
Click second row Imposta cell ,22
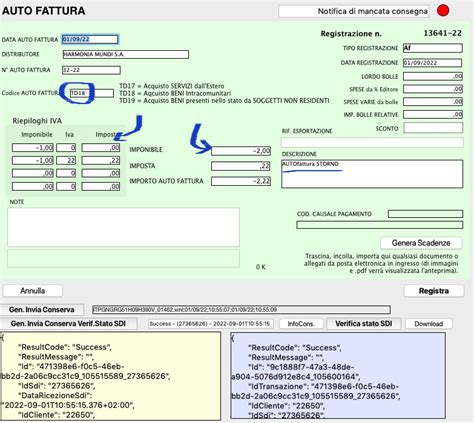click(101, 160)
